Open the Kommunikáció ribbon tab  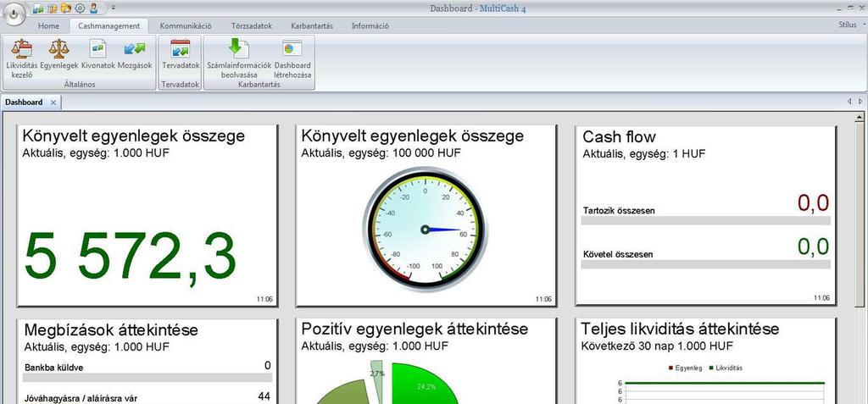(186, 26)
